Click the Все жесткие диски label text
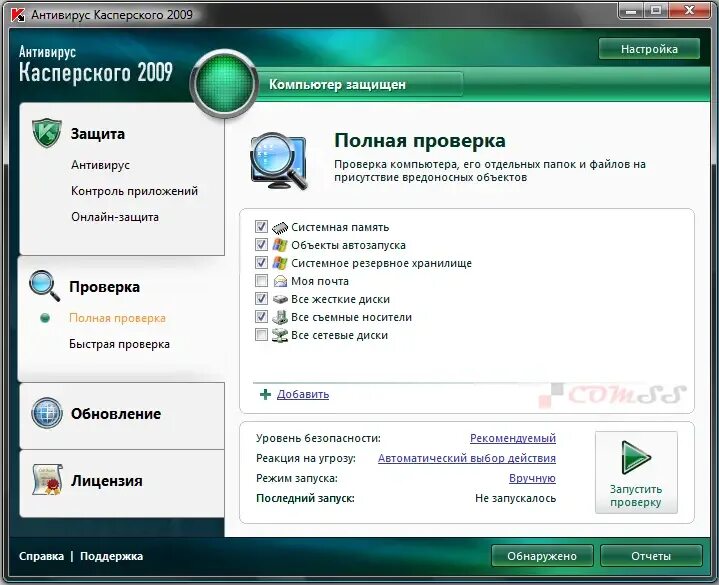Viewport: 719px width, 585px height. click(341, 299)
